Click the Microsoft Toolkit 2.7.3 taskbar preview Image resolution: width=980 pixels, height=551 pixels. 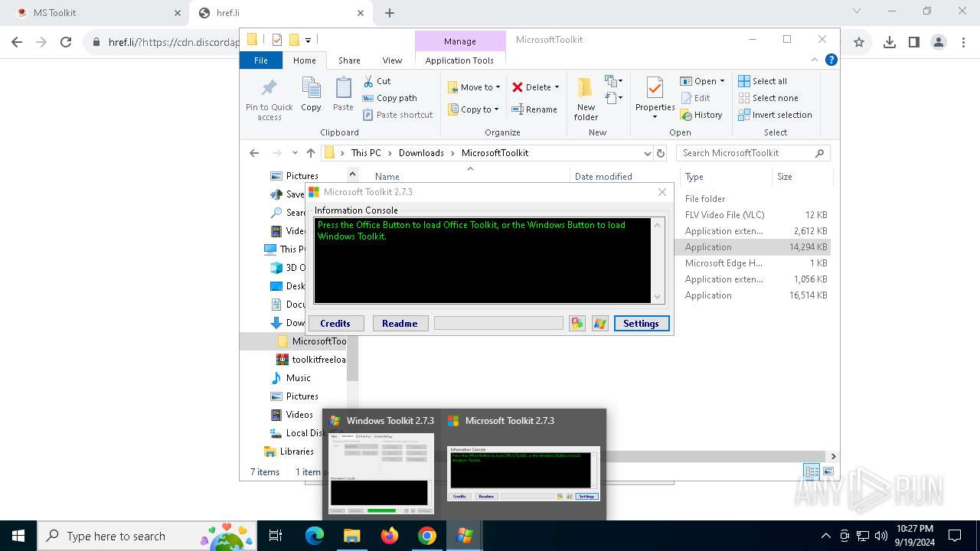click(x=523, y=465)
